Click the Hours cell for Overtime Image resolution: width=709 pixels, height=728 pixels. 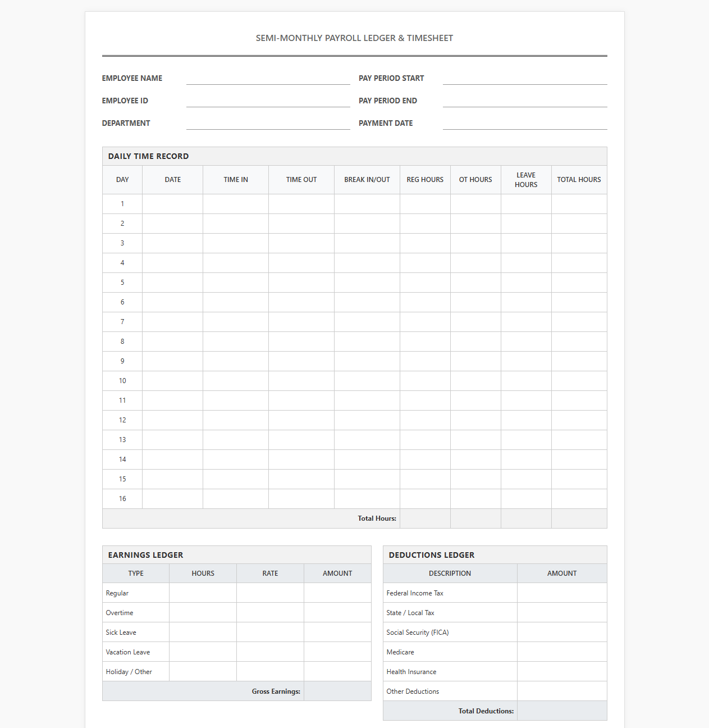point(203,613)
